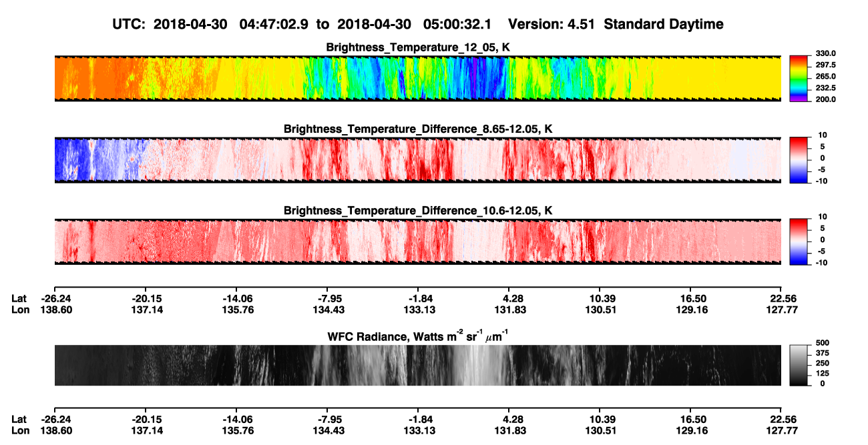Image resolution: width=868 pixels, height=445 pixels.
Task: Click longitude 134.43 on the axis above WFC title
Action: click(327, 310)
